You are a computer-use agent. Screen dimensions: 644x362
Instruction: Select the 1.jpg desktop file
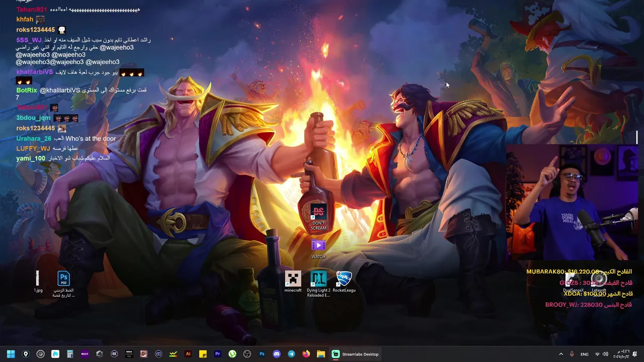(38, 282)
